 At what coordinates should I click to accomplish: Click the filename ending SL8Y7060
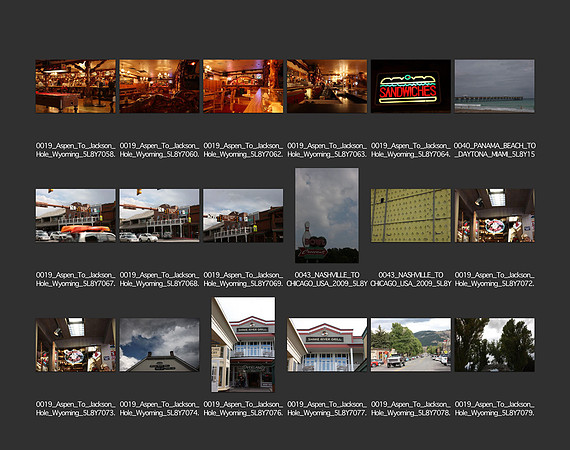point(159,150)
